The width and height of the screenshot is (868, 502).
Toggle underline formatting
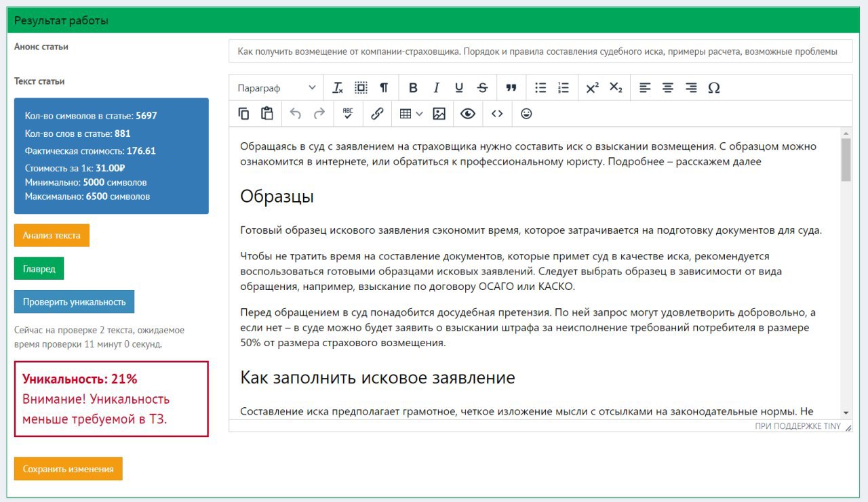pos(459,87)
